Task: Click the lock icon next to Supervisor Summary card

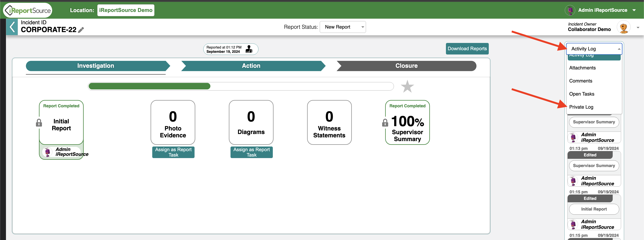Action: point(385,123)
